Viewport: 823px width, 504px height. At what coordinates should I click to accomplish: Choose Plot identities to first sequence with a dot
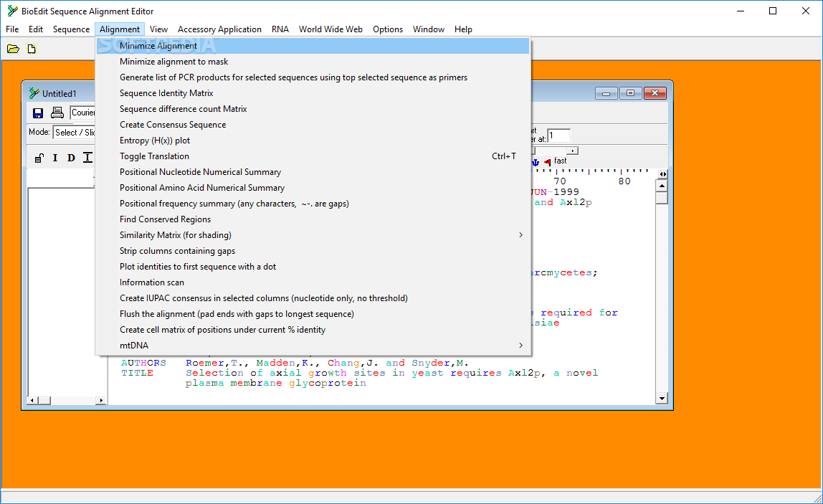313,267
